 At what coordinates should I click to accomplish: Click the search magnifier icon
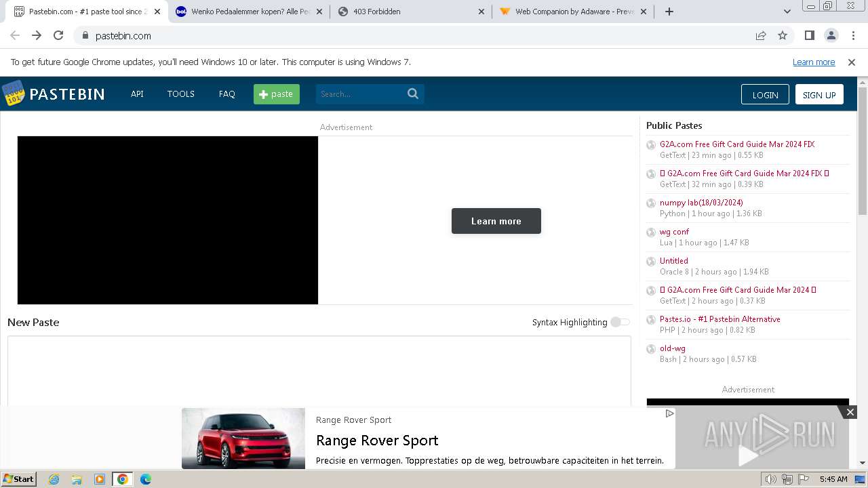(413, 94)
